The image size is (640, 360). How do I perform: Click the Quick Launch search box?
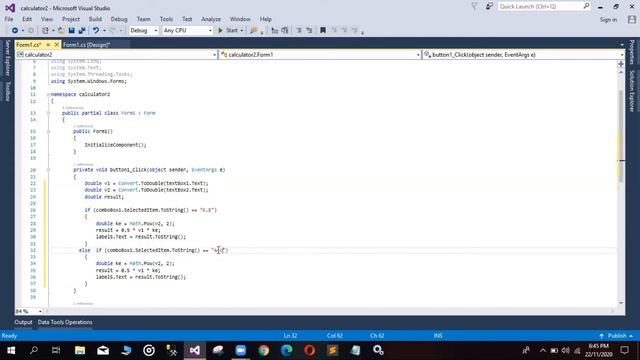coord(544,7)
